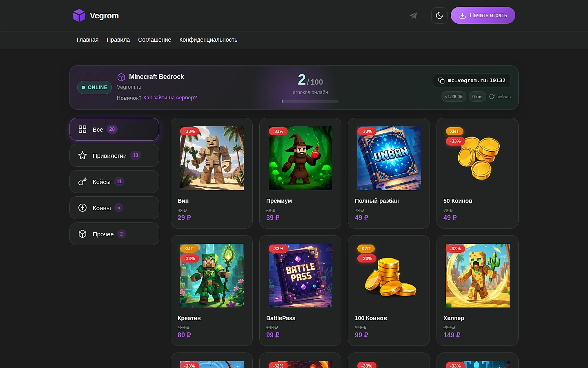
Task: Select the 'Все' category tab
Action: tap(114, 129)
